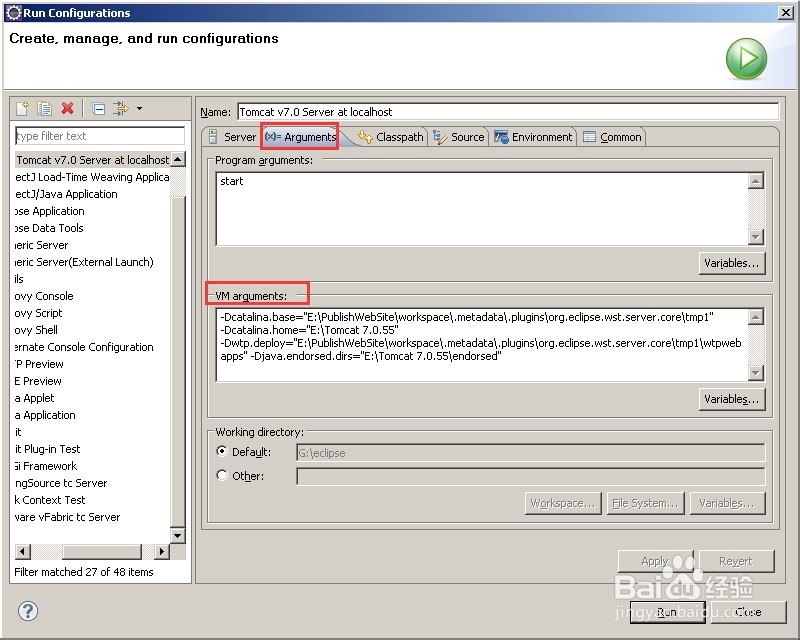Click in the VM arguments text area

[x=482, y=344]
